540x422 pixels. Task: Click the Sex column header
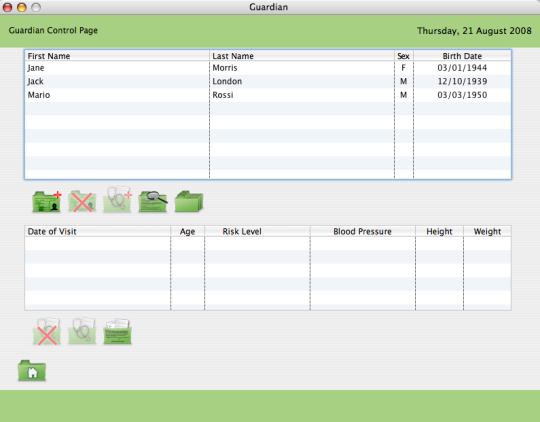(404, 56)
